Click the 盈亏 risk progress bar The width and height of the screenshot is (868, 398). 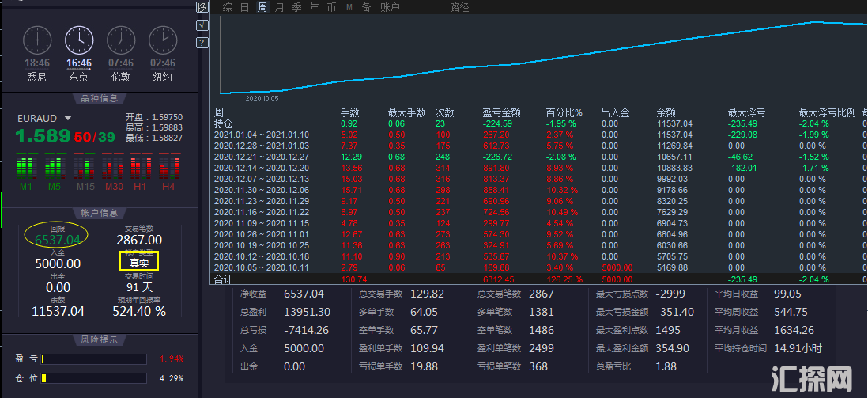(94, 359)
